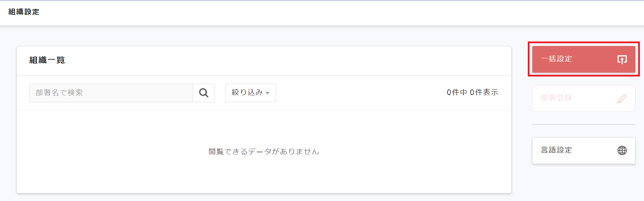Click the 0件中 0件表示 count text
Viewport: 644px width, 201px height.
(x=472, y=93)
